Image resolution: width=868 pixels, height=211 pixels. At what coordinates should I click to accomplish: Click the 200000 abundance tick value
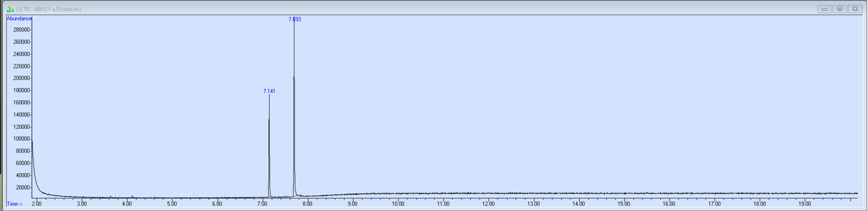[22, 78]
